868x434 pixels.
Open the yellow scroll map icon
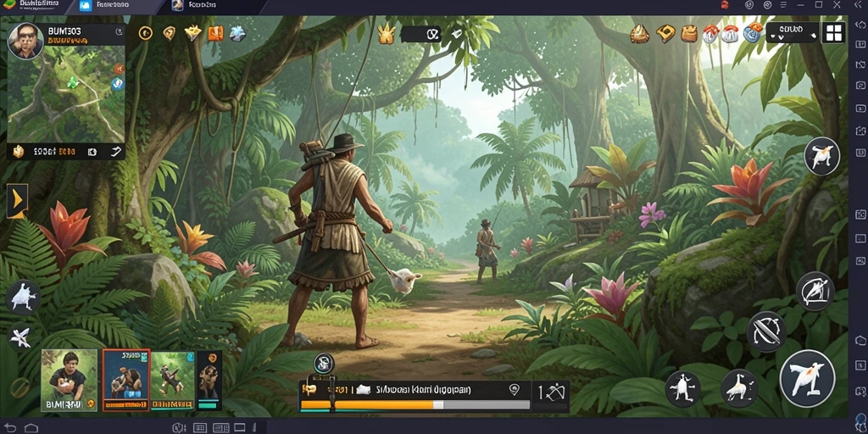coord(665,34)
